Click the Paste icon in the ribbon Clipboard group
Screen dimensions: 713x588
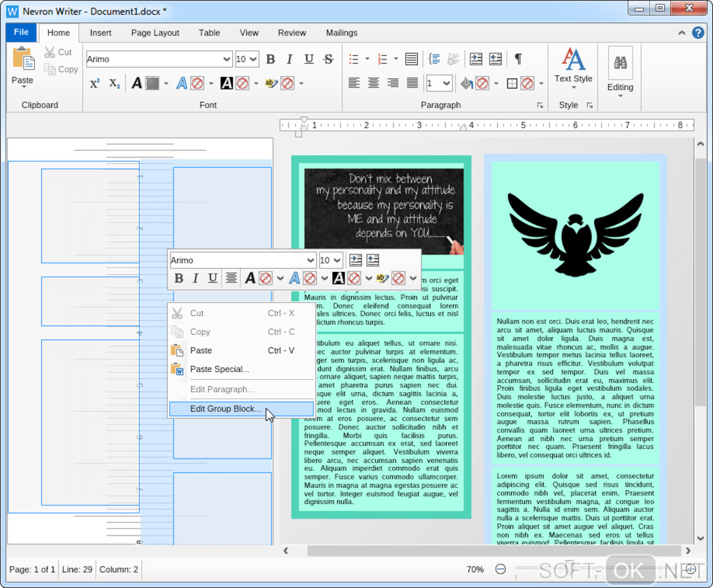(22, 59)
